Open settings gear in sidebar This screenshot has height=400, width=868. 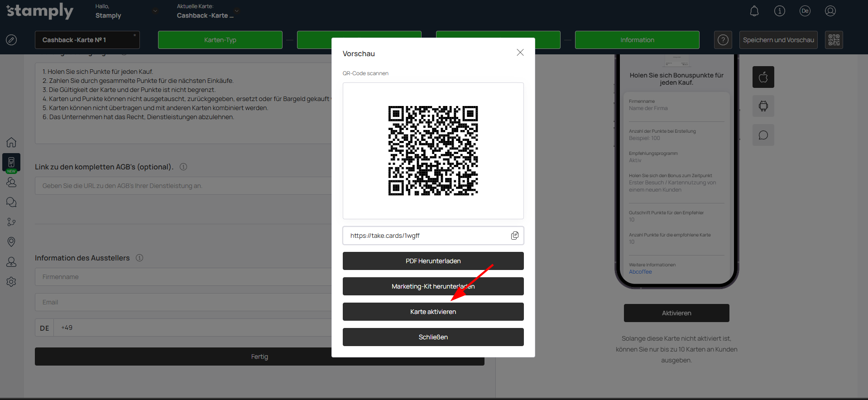[11, 282]
